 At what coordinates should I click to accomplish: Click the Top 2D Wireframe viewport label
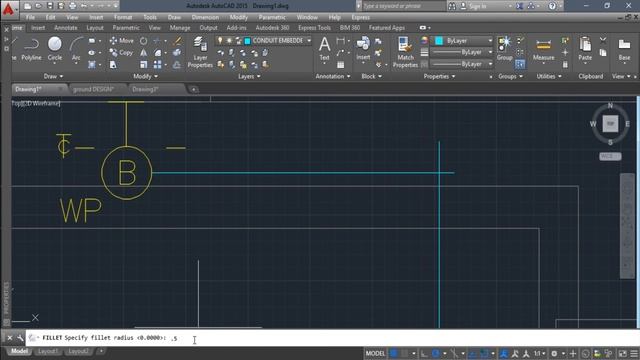pos(36,103)
